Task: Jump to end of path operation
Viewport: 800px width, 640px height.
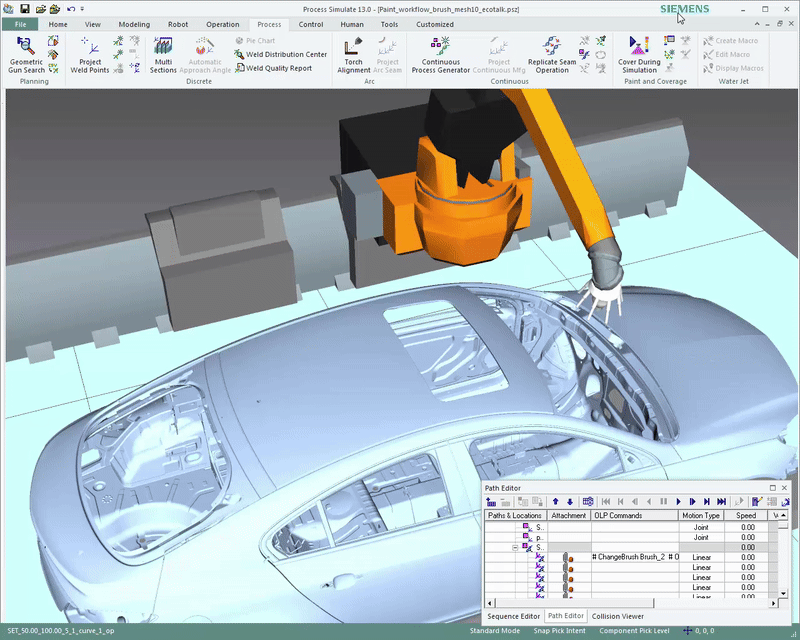Action: (x=721, y=501)
